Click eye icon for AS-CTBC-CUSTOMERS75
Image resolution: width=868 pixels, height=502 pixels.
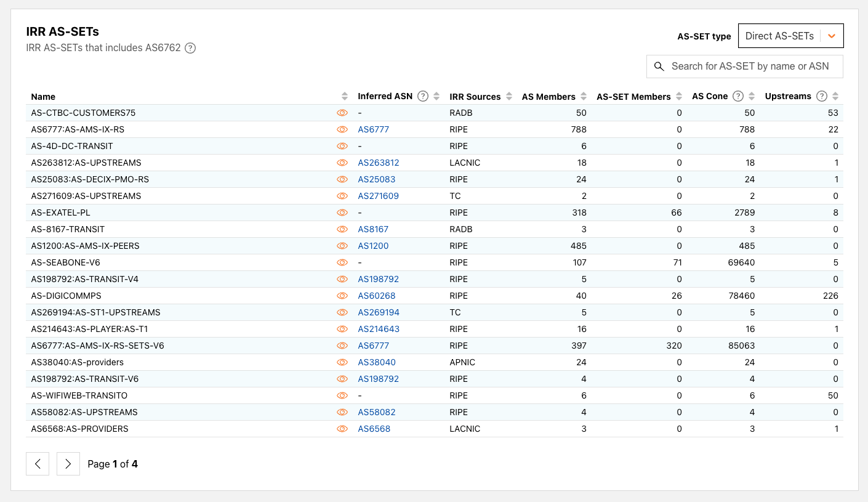[x=342, y=113]
